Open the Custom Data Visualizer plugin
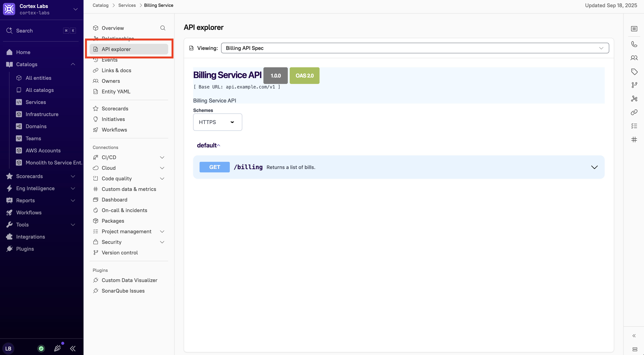Viewport: 644px width, 355px height. (x=129, y=280)
